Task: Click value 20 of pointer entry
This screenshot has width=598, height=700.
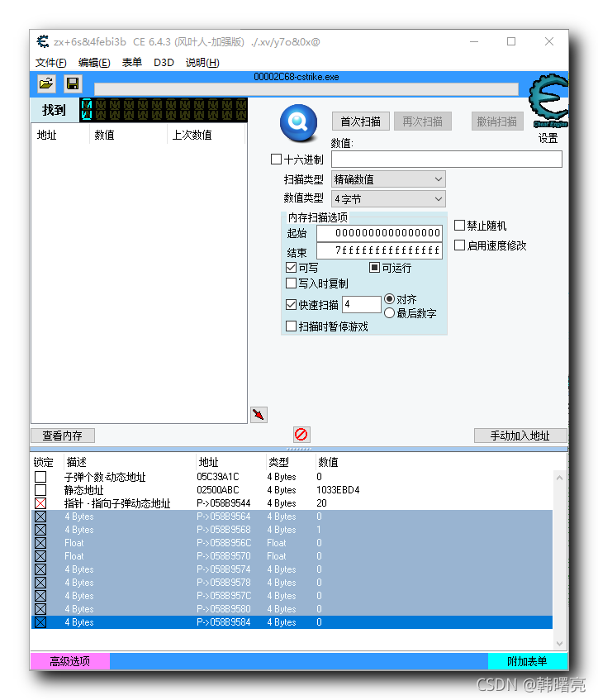Action: [x=322, y=503]
